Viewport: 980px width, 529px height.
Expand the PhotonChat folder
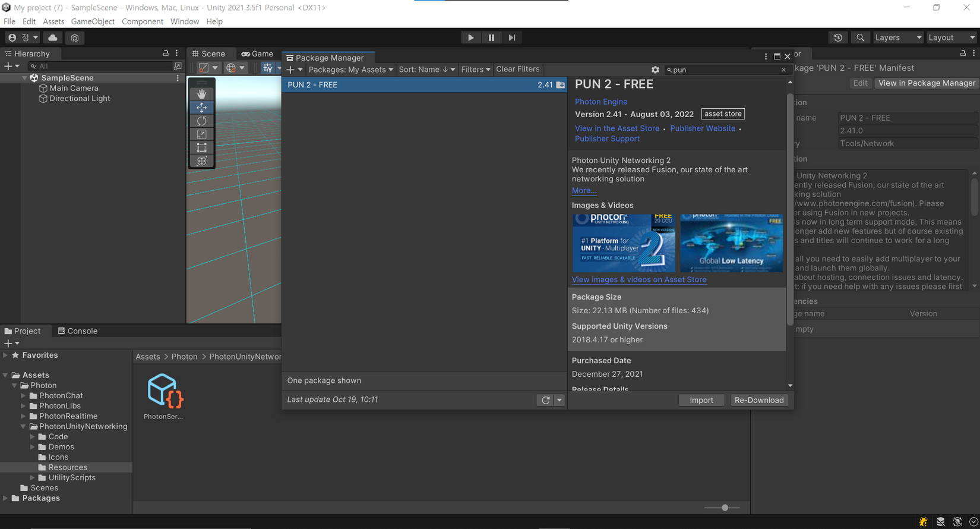point(23,396)
